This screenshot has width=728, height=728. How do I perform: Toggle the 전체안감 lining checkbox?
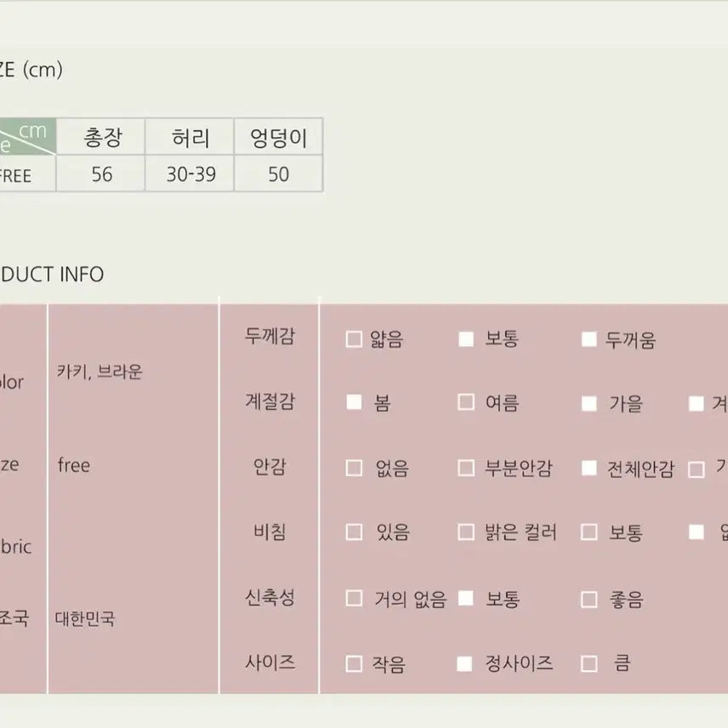589,468
